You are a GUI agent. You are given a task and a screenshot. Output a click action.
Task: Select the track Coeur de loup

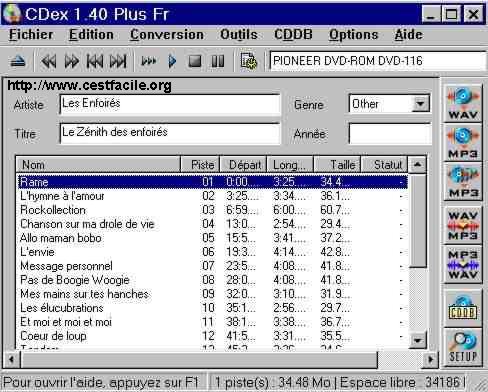(212, 336)
